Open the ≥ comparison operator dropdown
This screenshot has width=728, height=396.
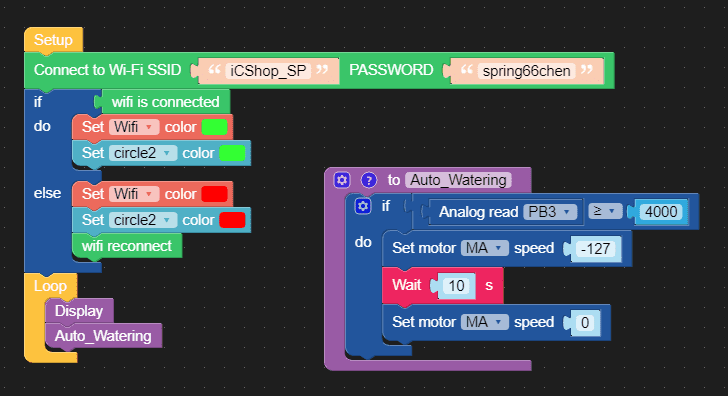[605, 211]
